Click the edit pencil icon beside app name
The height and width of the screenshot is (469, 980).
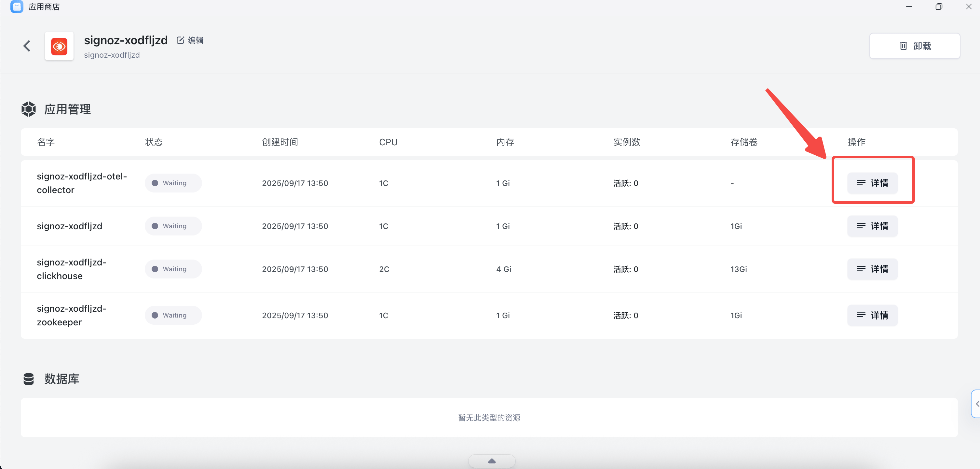pyautogui.click(x=180, y=40)
